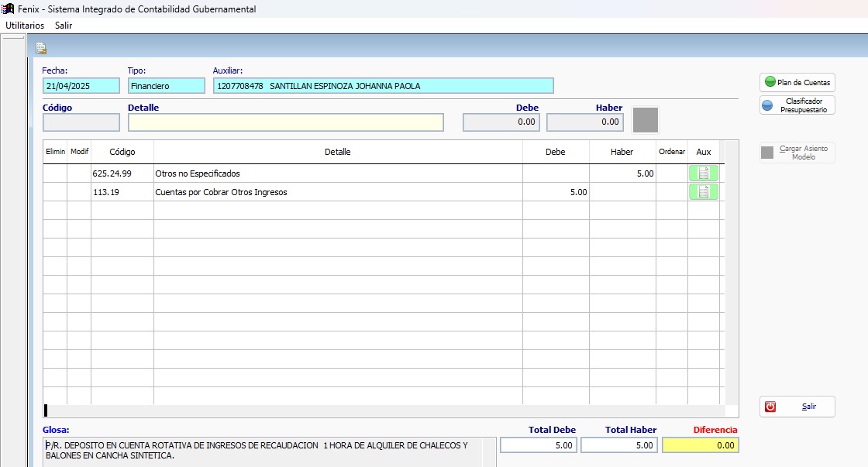Screen dimensions: 868x467
Task: Click the Elimin cell for row 113.19
Action: click(55, 192)
